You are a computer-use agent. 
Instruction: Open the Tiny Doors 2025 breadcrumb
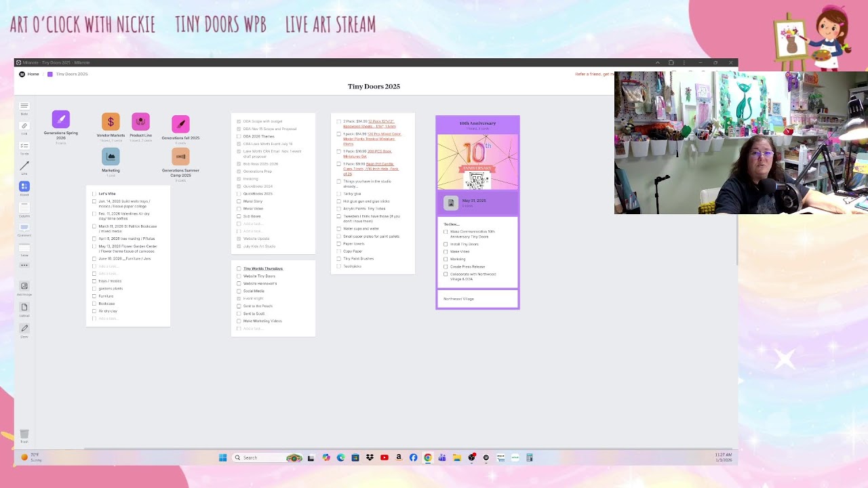click(71, 74)
